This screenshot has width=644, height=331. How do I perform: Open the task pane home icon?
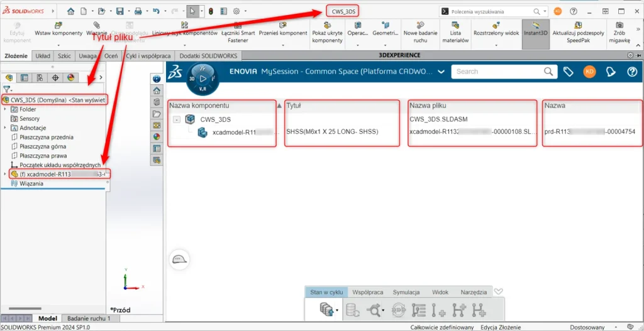point(157,90)
